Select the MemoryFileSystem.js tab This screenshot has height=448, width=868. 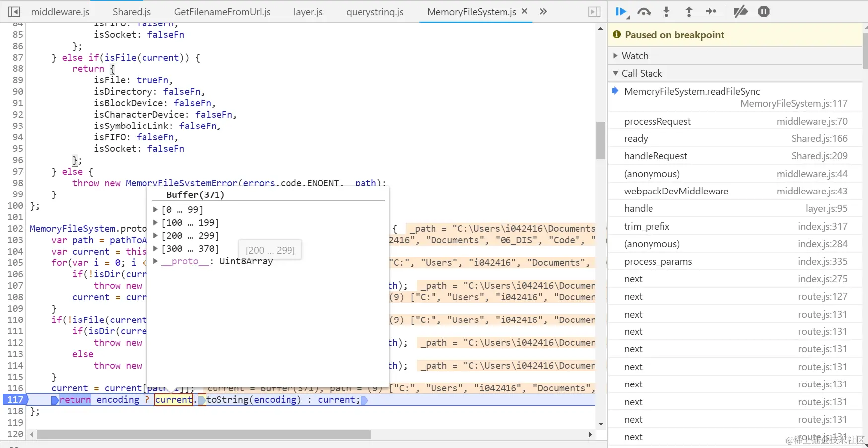472,12
